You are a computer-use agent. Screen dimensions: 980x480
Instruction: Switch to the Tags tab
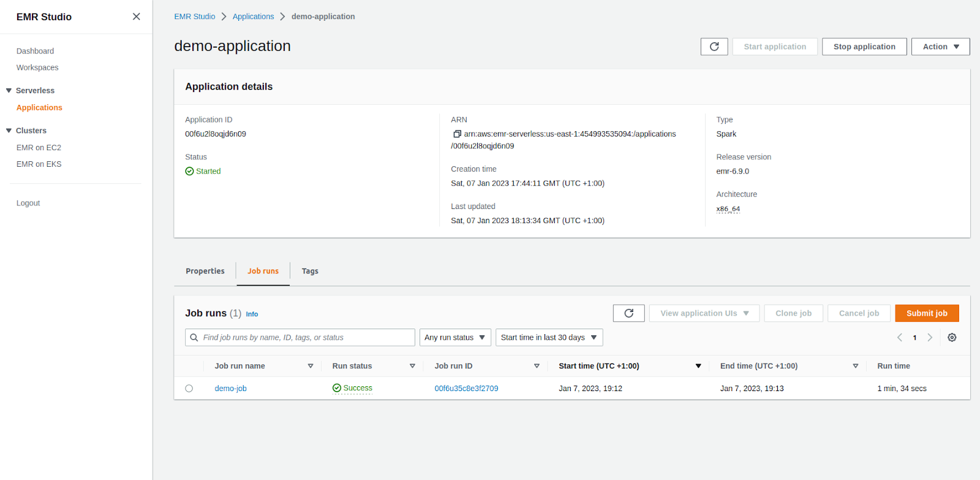[x=310, y=271]
